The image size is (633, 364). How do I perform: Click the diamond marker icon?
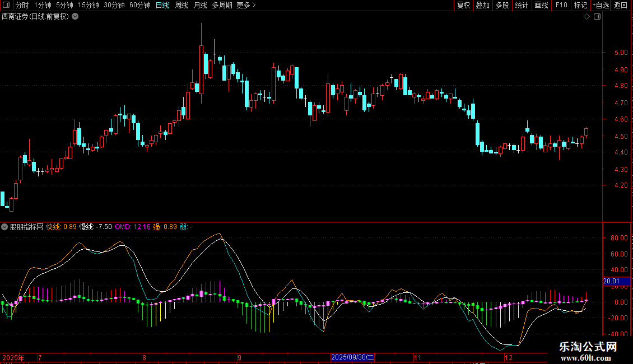[587, 17]
